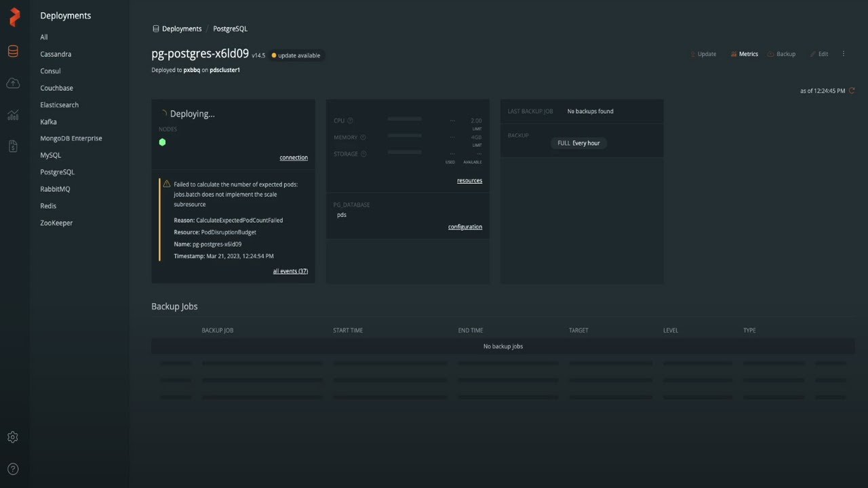The width and height of the screenshot is (868, 488).
Task: Go to Deployments breadcrumb
Action: pyautogui.click(x=182, y=29)
